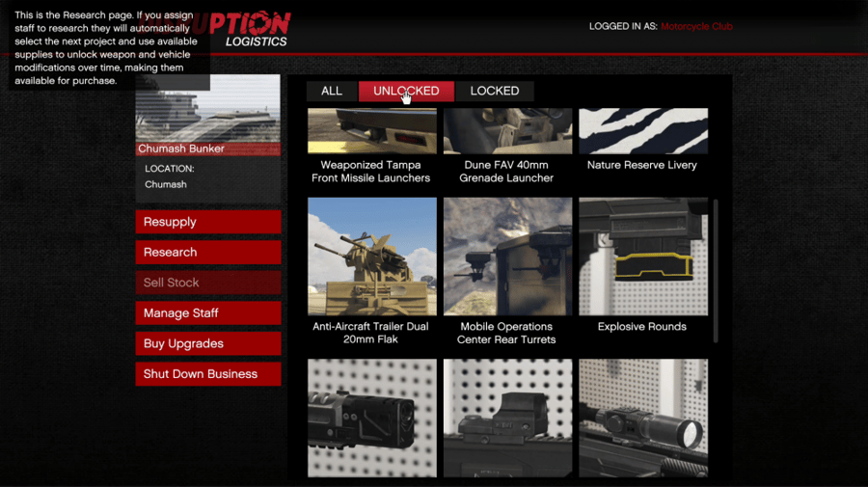Click the Resupply button
This screenshot has width=868, height=487.
click(x=208, y=222)
